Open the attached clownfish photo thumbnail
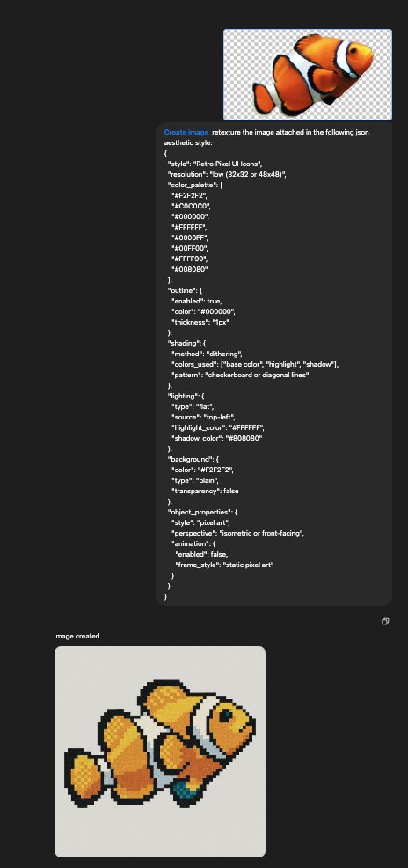Image resolution: width=408 pixels, height=868 pixels. pos(308,75)
